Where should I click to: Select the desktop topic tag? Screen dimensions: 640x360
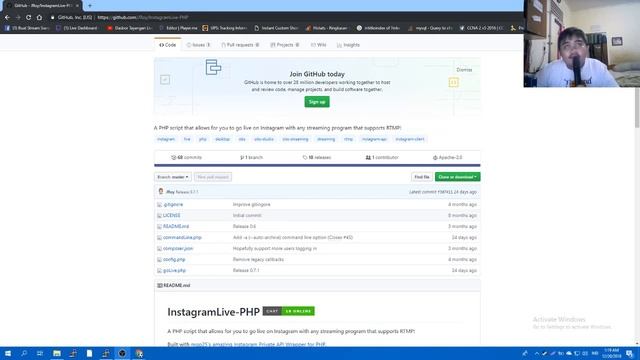222,139
